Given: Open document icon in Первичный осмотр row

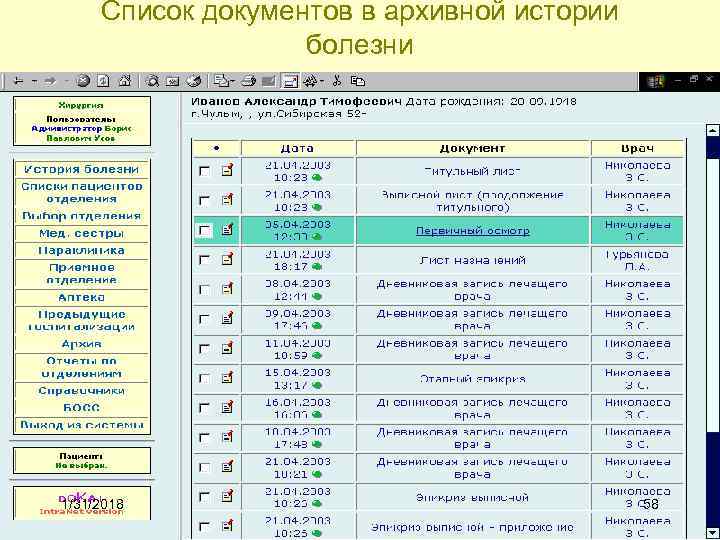Looking at the screenshot, I should click(227, 230).
